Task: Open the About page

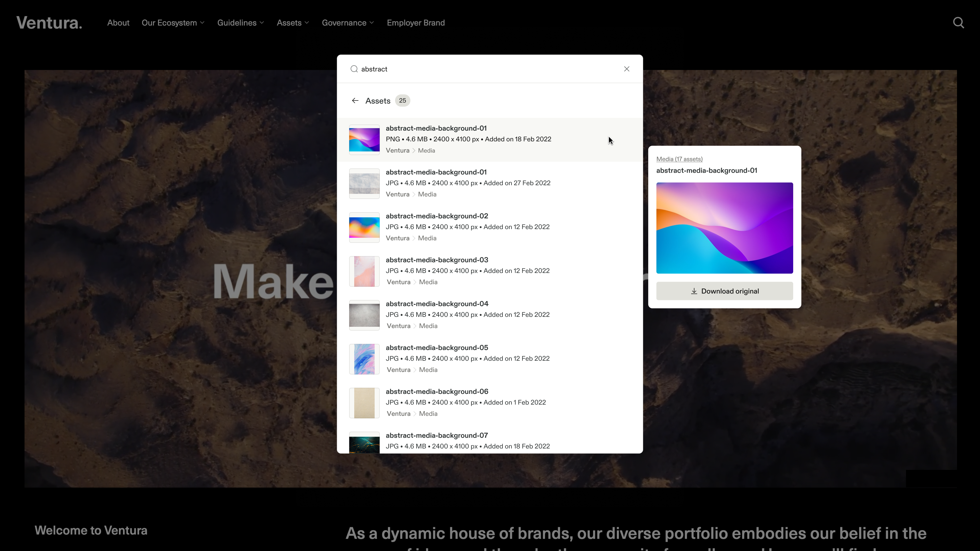Action: pyautogui.click(x=118, y=23)
